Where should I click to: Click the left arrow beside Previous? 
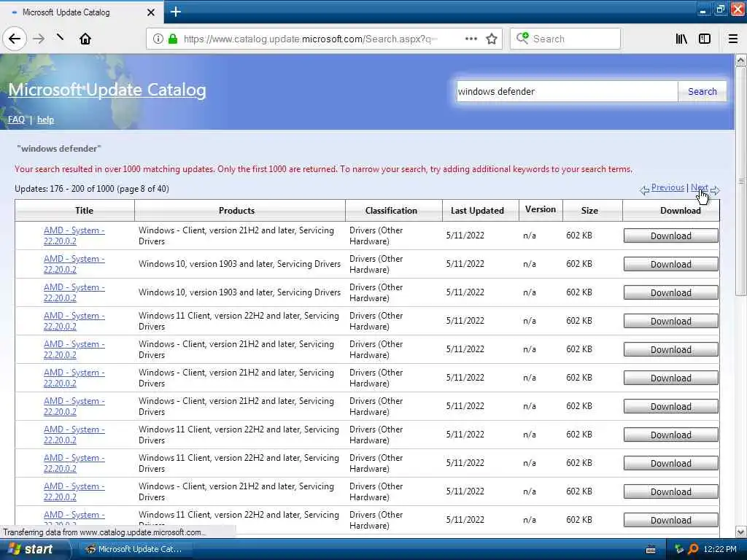pyautogui.click(x=645, y=190)
